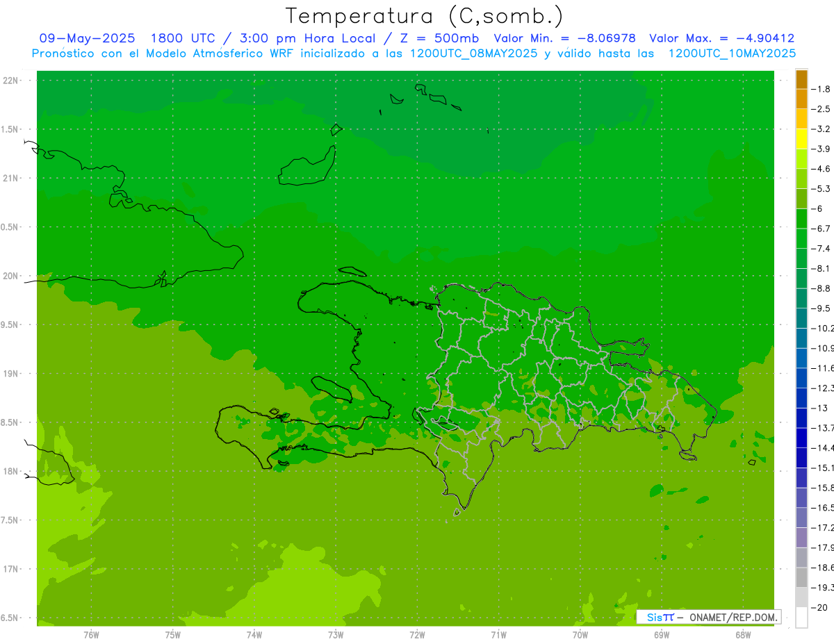Click the "68W" longitude axis label

click(x=743, y=634)
